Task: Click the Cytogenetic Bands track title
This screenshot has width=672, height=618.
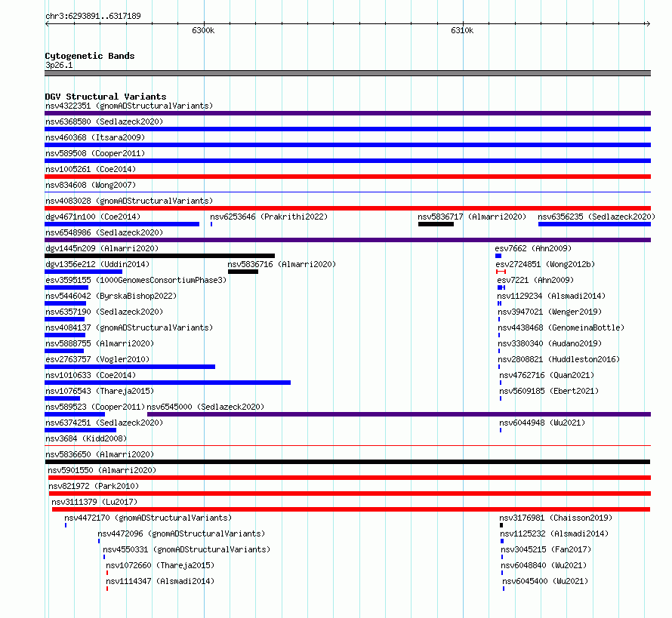Action: [x=90, y=56]
